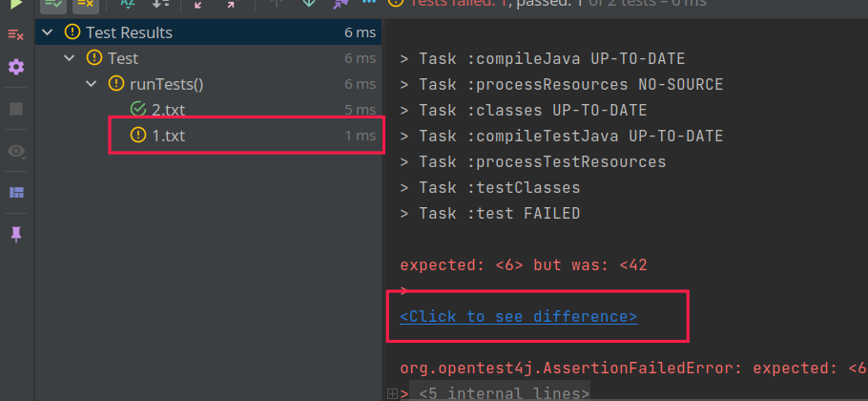
Task: Pin the tab with the pin icon
Action: (x=16, y=234)
